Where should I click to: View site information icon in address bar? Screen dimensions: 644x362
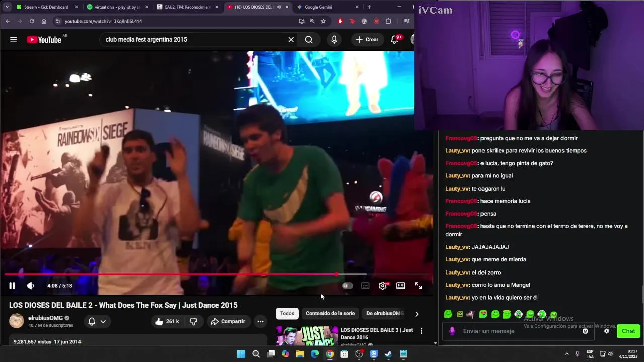click(x=58, y=21)
